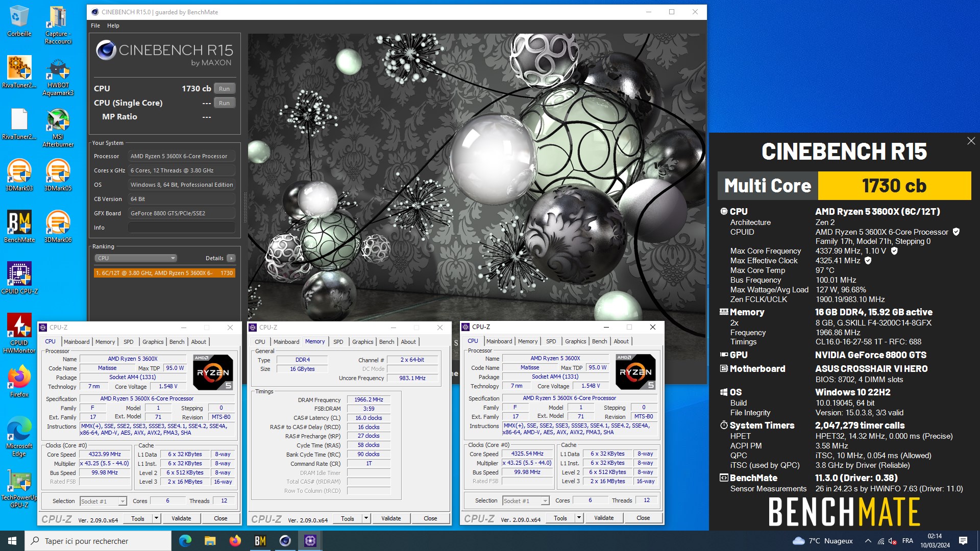The height and width of the screenshot is (551, 980).
Task: Open the network tray icon
Action: click(880, 541)
